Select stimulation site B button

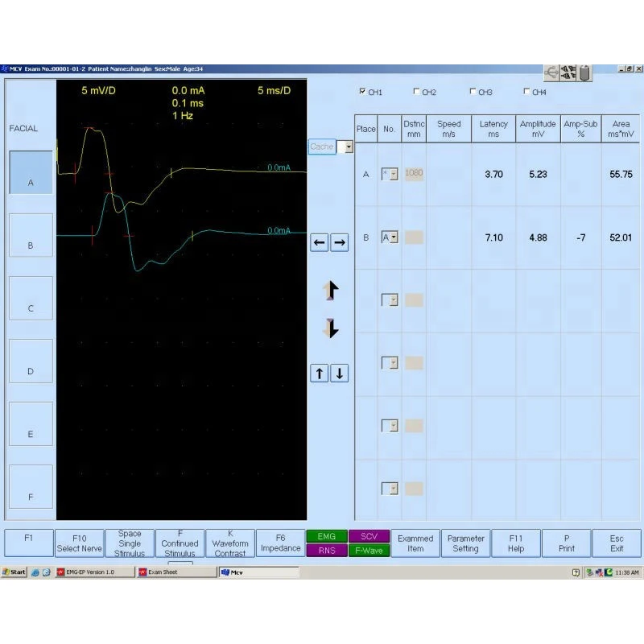(x=31, y=235)
